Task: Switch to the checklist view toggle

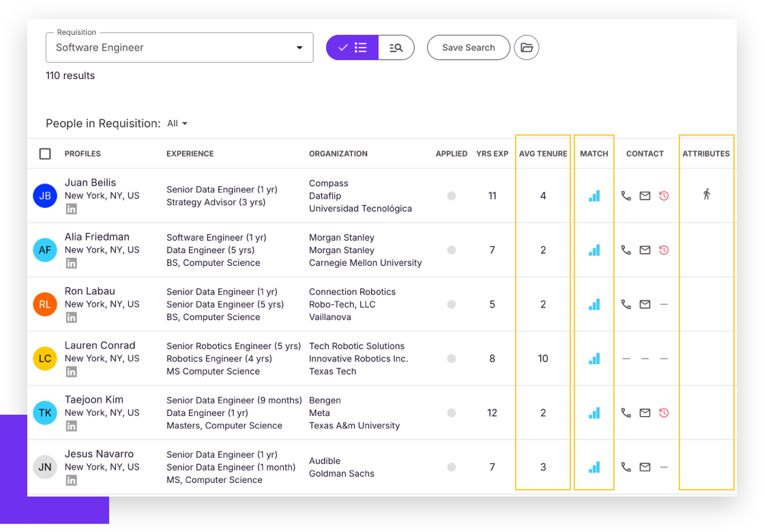Action: 353,48
